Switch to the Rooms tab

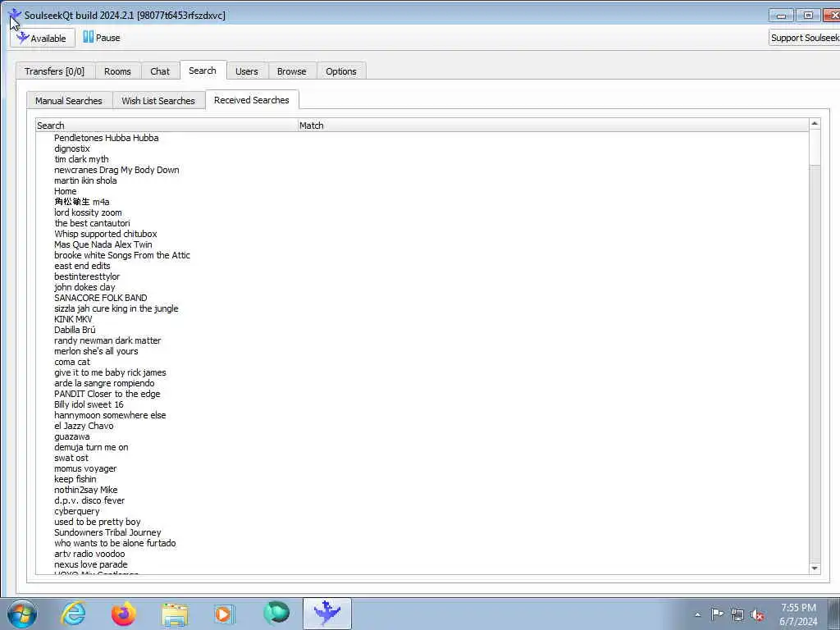click(x=117, y=71)
